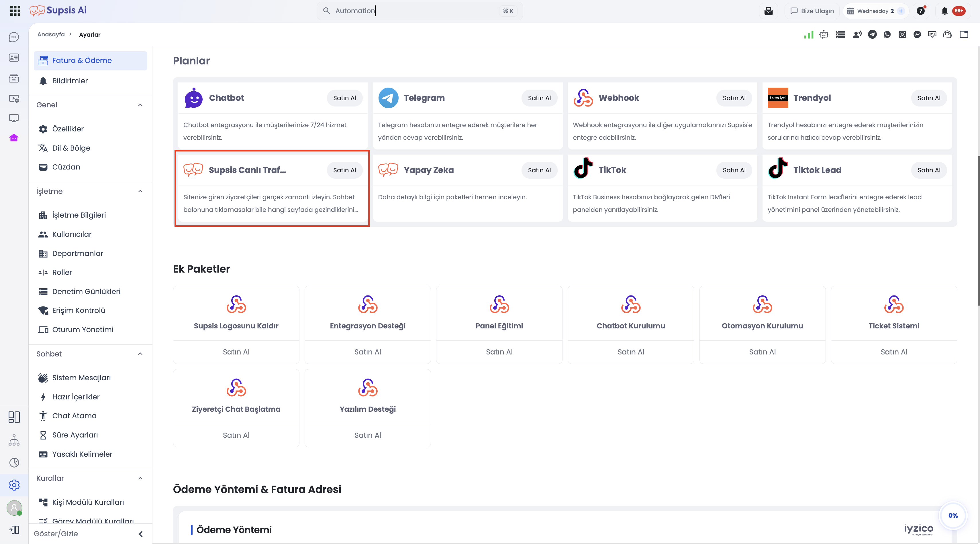Click the green signal bars status icon
The width and height of the screenshot is (980, 544).
point(809,35)
